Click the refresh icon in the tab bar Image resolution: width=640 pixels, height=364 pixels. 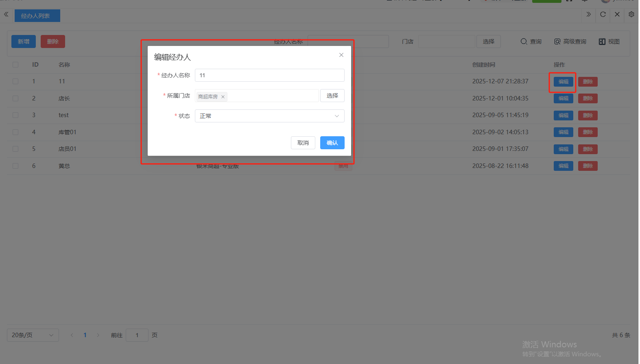click(x=603, y=15)
